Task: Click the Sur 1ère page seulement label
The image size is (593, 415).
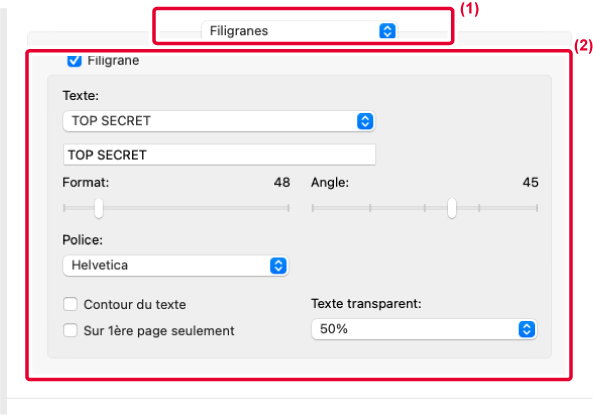Action: pos(159,331)
